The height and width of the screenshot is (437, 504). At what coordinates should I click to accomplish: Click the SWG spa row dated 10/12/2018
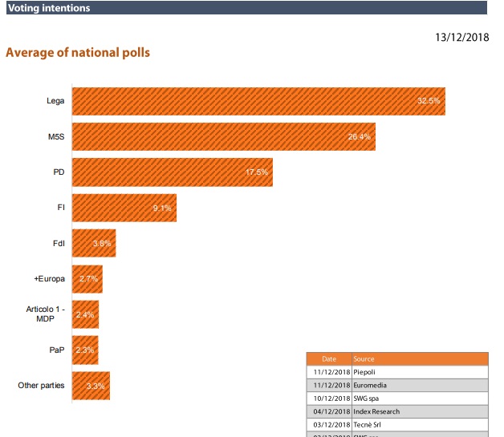tap(397, 399)
